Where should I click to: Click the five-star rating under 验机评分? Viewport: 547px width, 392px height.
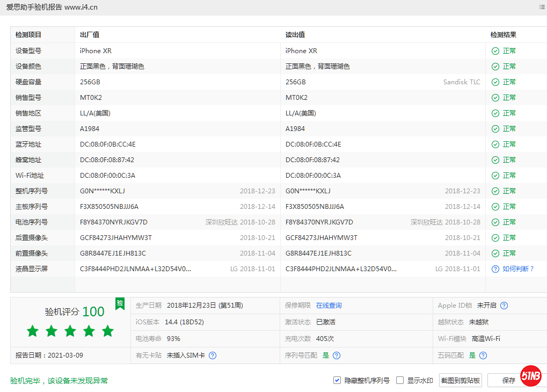[70, 331]
